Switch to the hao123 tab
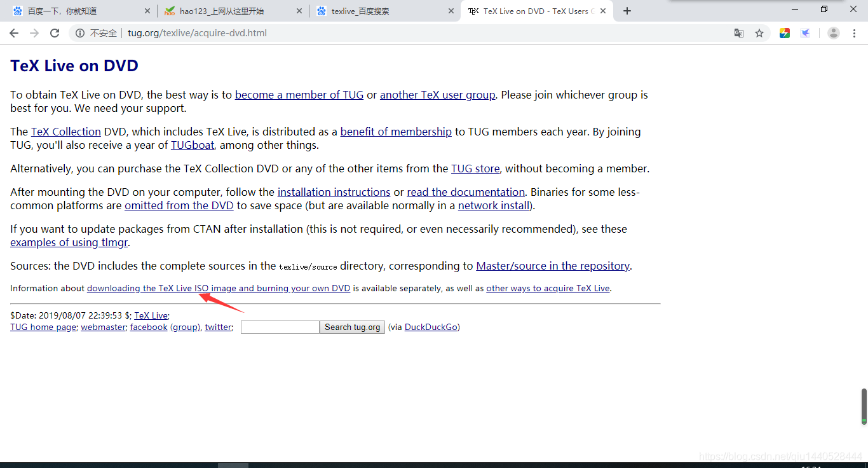The image size is (868, 468). tap(233, 11)
